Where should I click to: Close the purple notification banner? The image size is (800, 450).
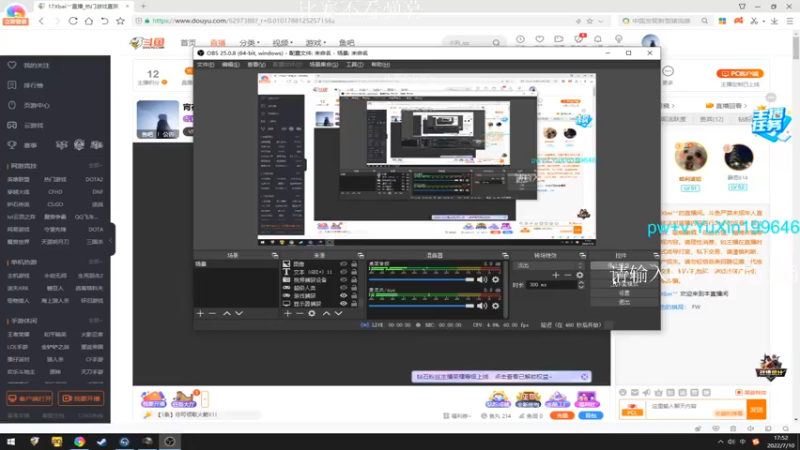(x=584, y=377)
